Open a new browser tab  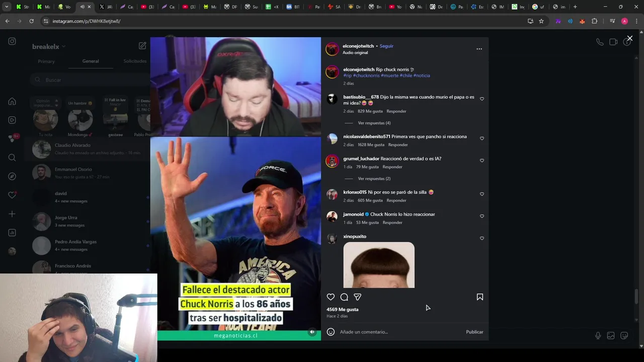coord(575,7)
